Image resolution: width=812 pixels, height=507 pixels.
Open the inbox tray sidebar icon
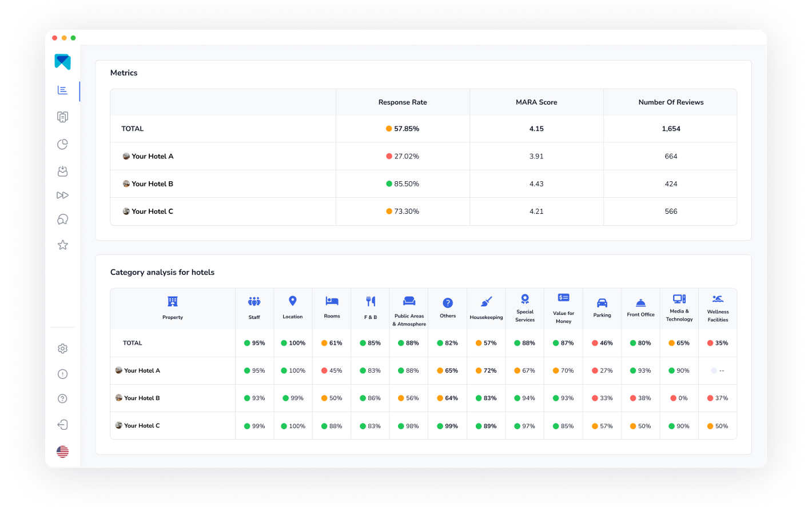pyautogui.click(x=63, y=171)
